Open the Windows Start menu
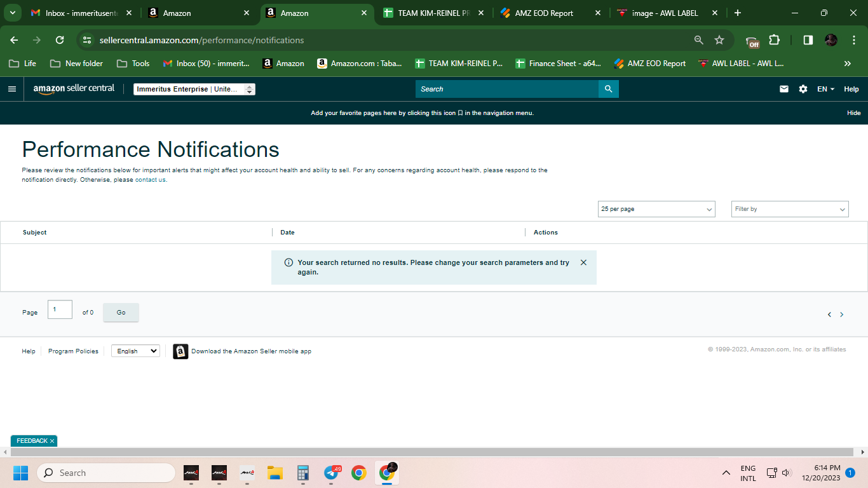The height and width of the screenshot is (488, 868). (20, 473)
